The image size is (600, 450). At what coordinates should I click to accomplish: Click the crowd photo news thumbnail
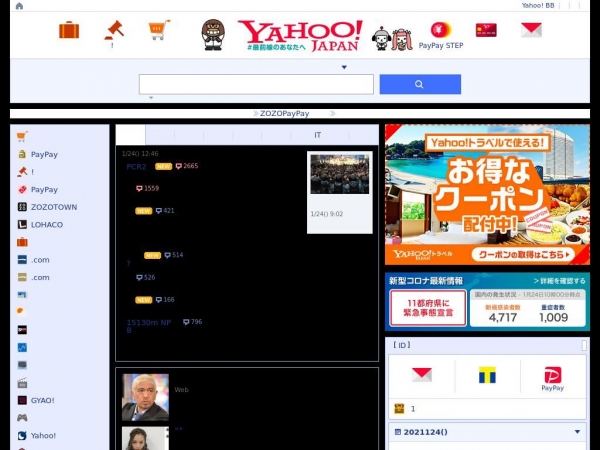(x=340, y=174)
